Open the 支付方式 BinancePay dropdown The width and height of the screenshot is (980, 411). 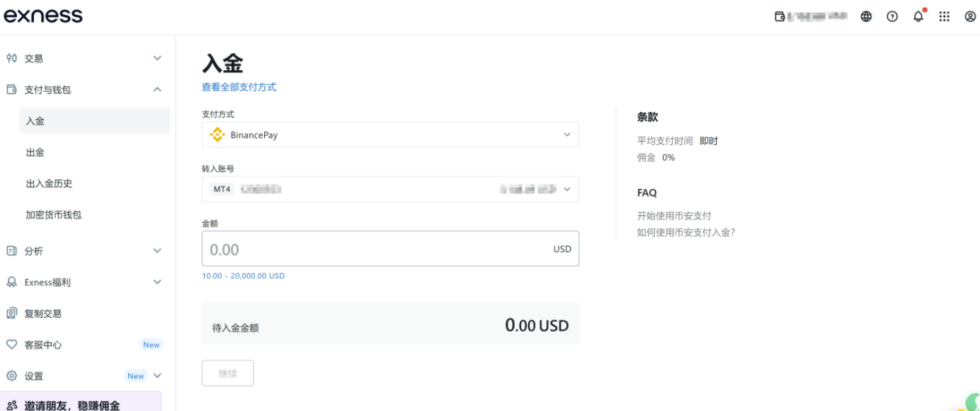[390, 134]
